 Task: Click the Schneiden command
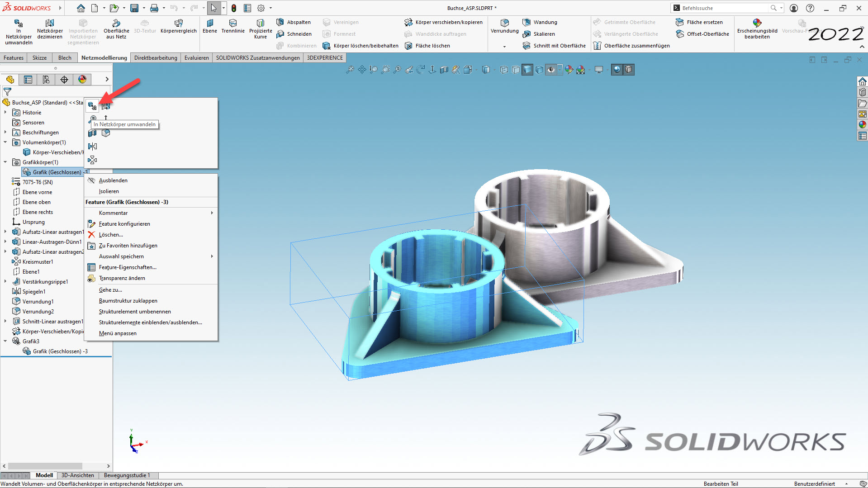pyautogui.click(x=294, y=34)
